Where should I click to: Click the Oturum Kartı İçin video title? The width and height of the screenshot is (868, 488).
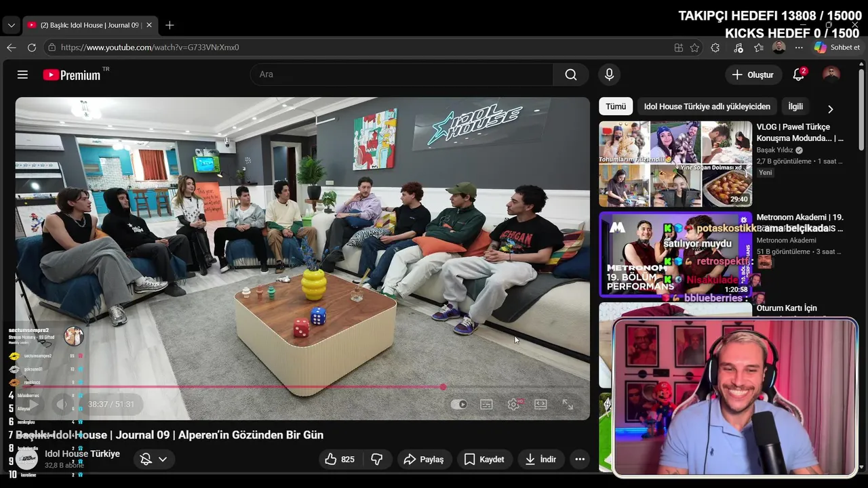tap(787, 308)
